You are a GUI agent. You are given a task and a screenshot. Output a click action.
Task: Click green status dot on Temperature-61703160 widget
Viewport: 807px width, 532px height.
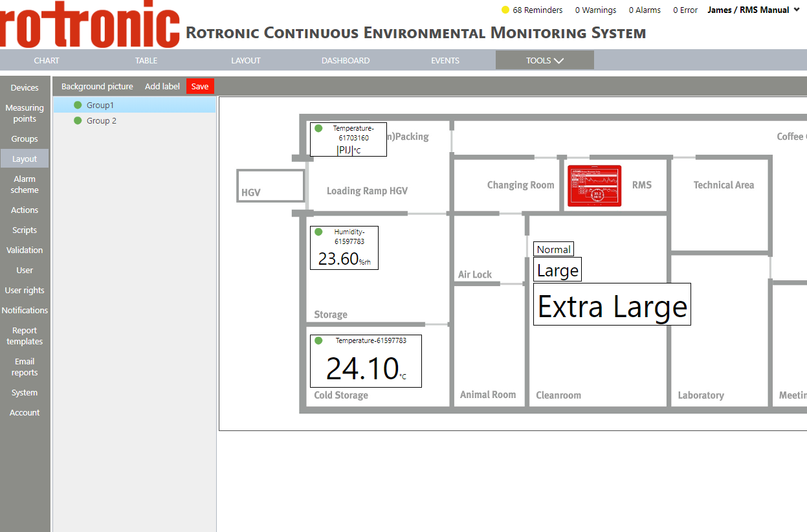click(x=318, y=128)
